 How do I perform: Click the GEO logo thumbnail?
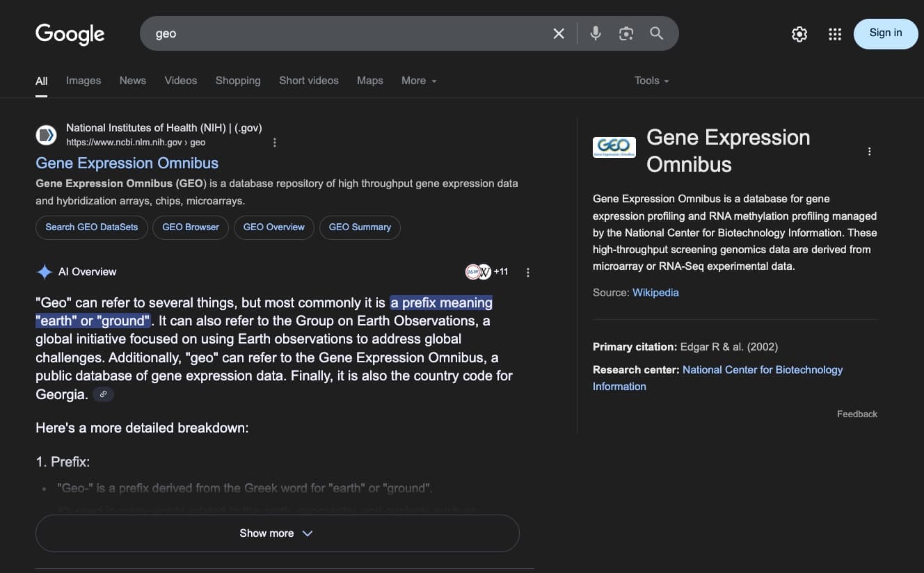614,147
